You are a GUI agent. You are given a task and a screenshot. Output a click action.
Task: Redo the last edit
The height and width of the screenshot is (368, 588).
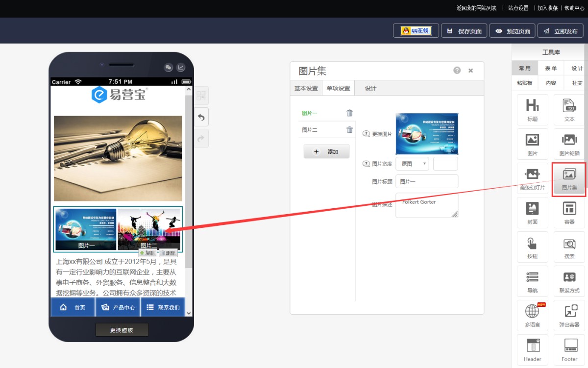[x=201, y=138]
